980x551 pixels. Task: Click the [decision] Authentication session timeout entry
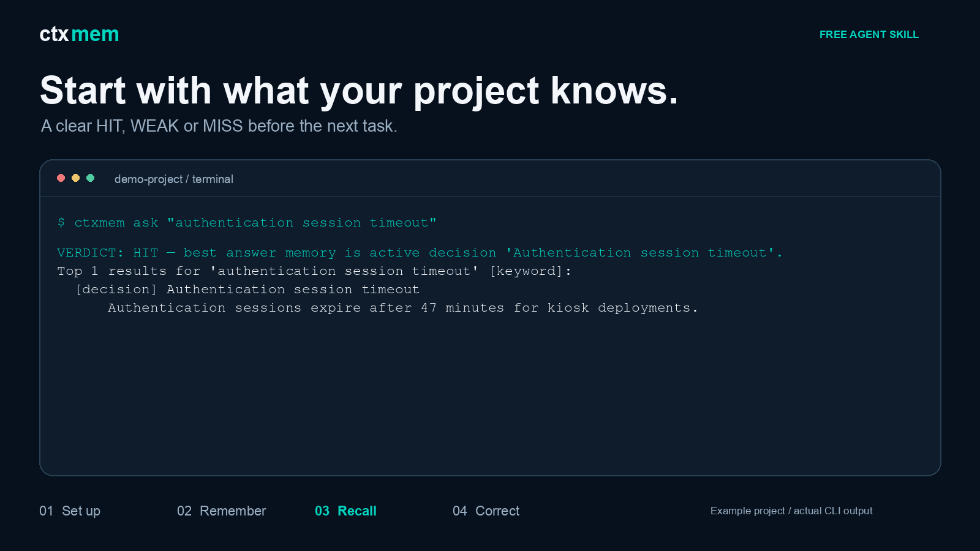(x=247, y=289)
